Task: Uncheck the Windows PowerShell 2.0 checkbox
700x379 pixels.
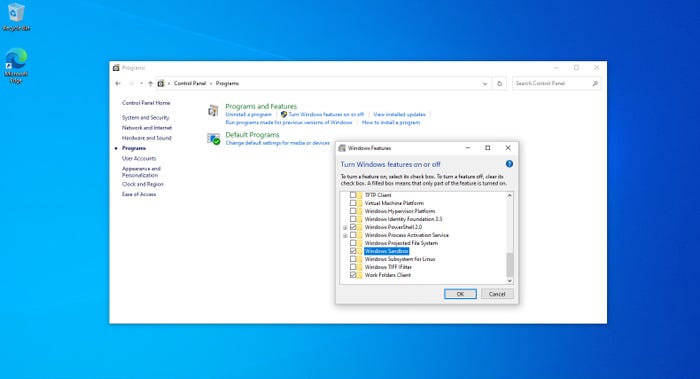Action: click(353, 227)
